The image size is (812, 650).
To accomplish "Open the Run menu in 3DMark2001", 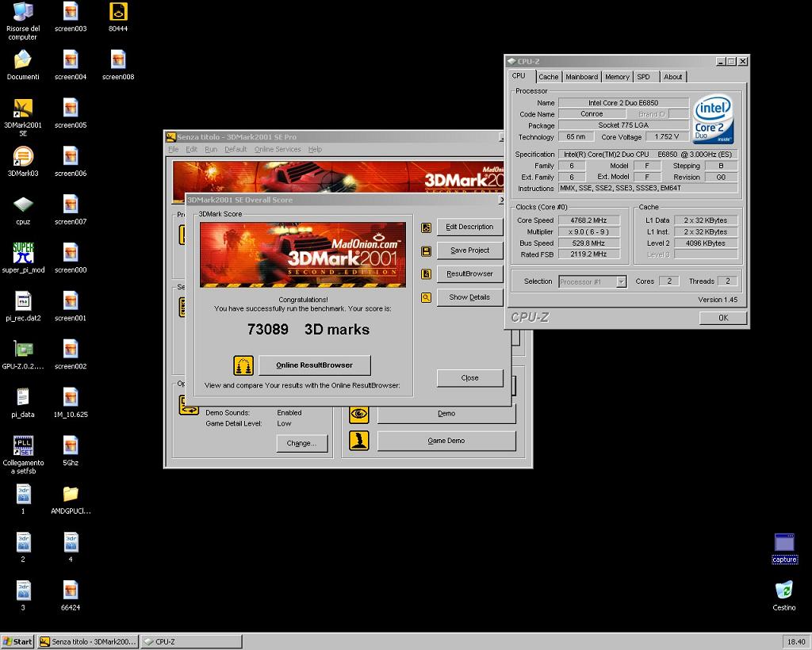I will coord(211,149).
